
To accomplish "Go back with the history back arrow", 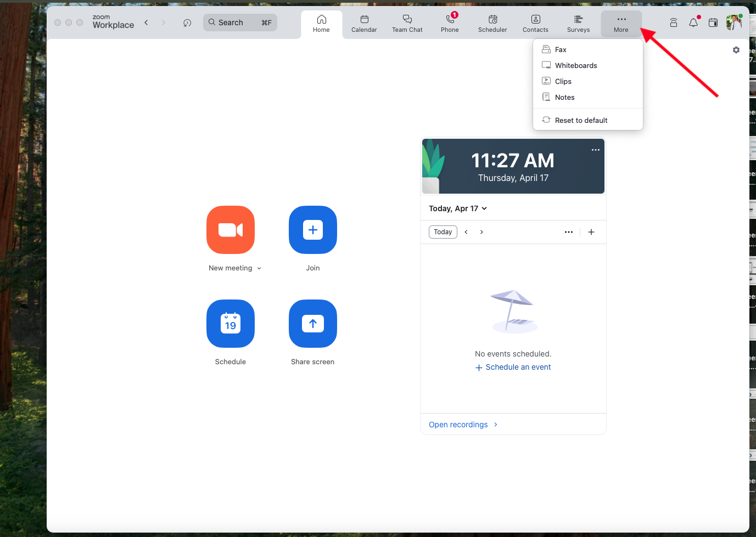I will 146,22.
